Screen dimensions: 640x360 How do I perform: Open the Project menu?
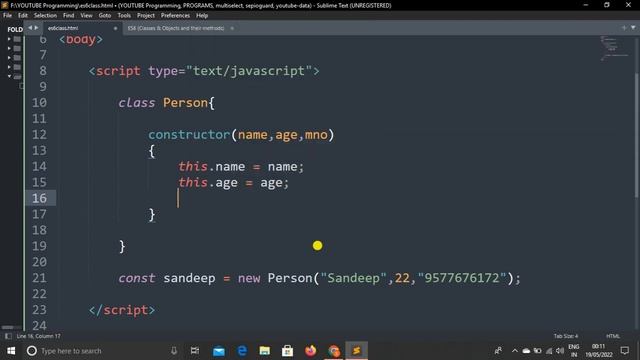[146, 16]
